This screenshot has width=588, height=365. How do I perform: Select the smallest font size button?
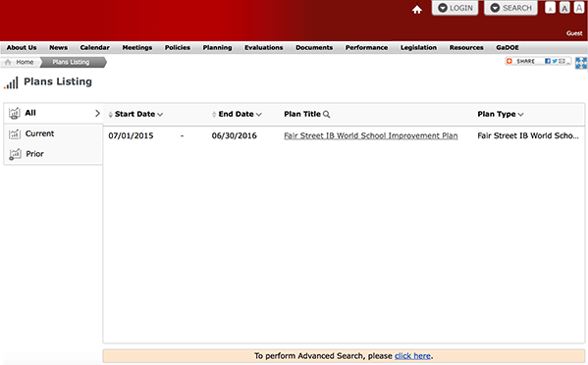tap(550, 8)
